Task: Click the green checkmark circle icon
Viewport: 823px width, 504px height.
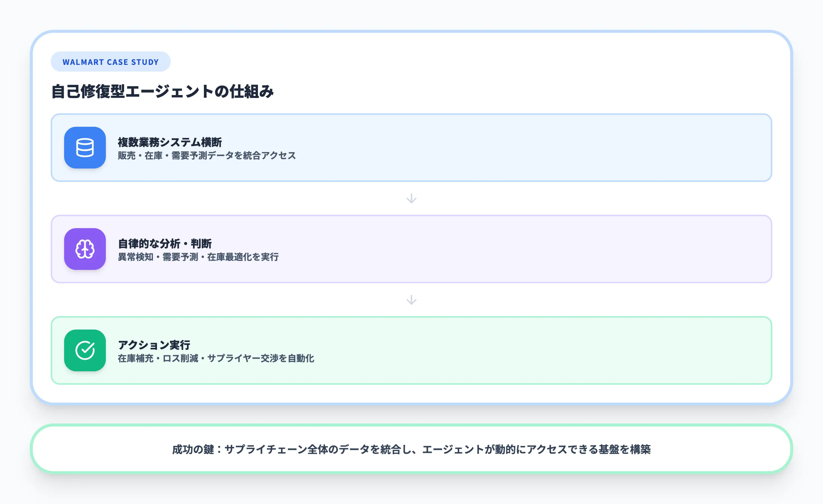Action: pos(85,350)
